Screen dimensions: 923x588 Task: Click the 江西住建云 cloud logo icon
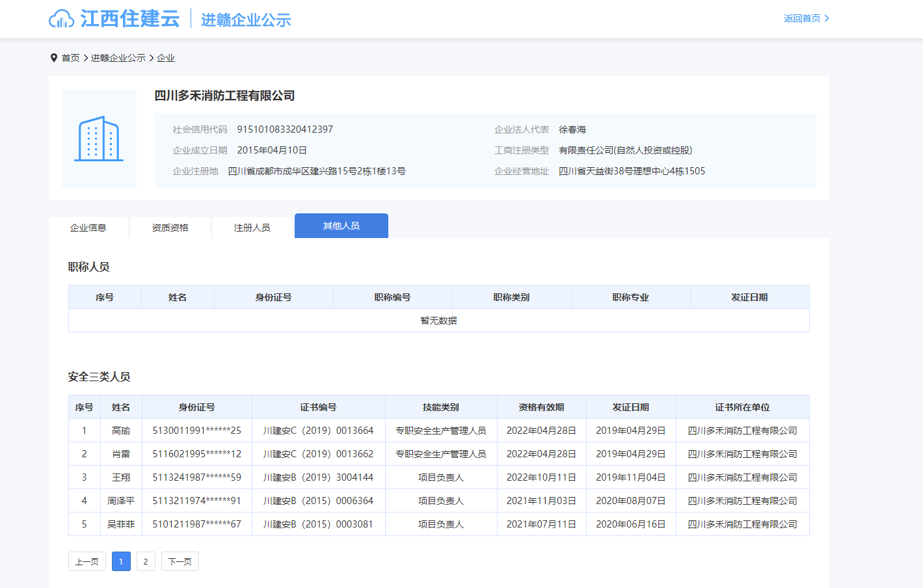point(61,19)
